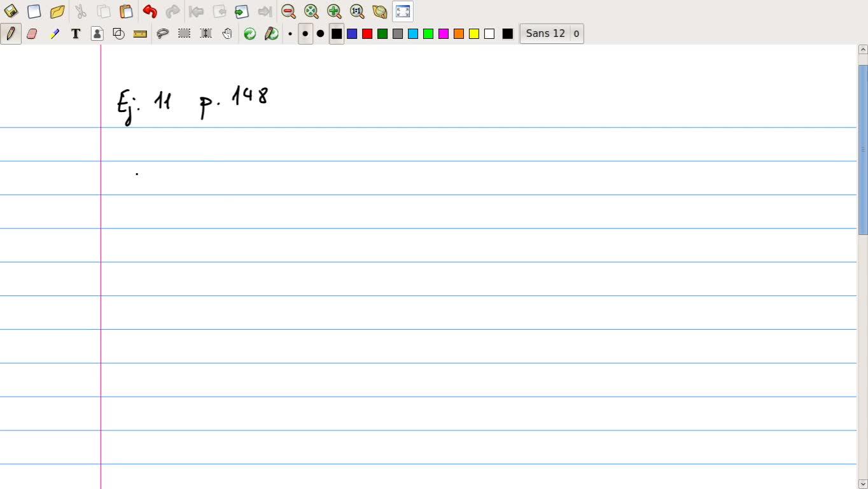Choose the Insert Image tool
This screenshot has width=868, height=489.
click(x=97, y=34)
